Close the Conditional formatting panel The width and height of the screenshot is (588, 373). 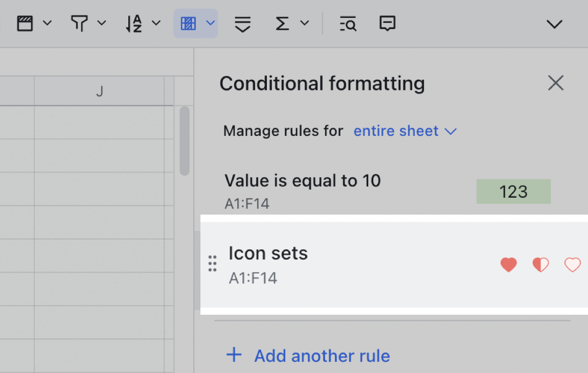(x=556, y=83)
